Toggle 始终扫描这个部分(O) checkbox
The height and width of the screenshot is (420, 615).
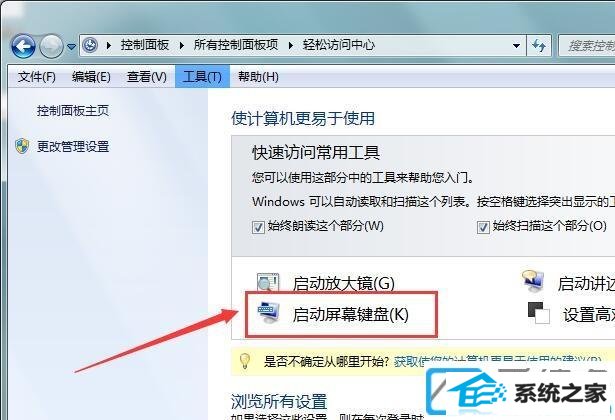click(x=483, y=227)
